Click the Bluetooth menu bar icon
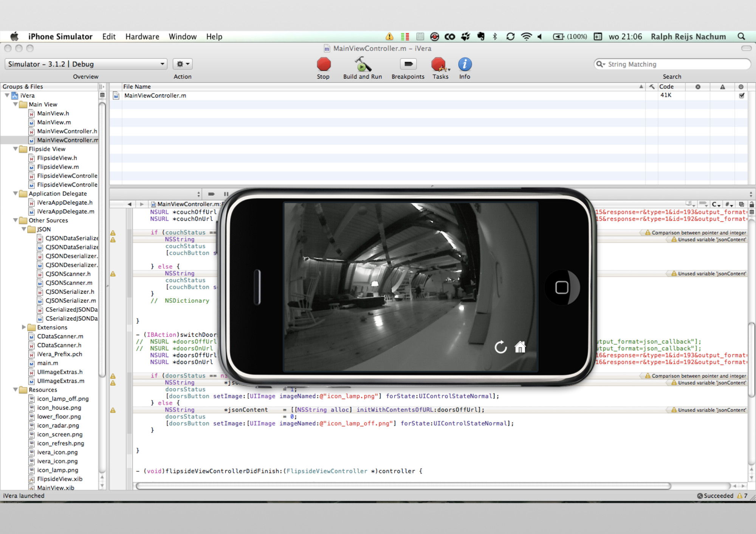The width and height of the screenshot is (756, 534). pyautogui.click(x=495, y=37)
